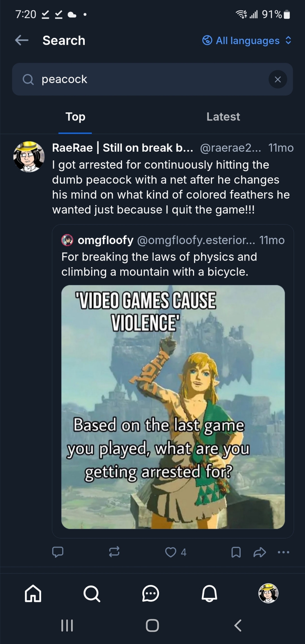
Task: Open my profile from bottom bar
Action: pyautogui.click(x=268, y=593)
